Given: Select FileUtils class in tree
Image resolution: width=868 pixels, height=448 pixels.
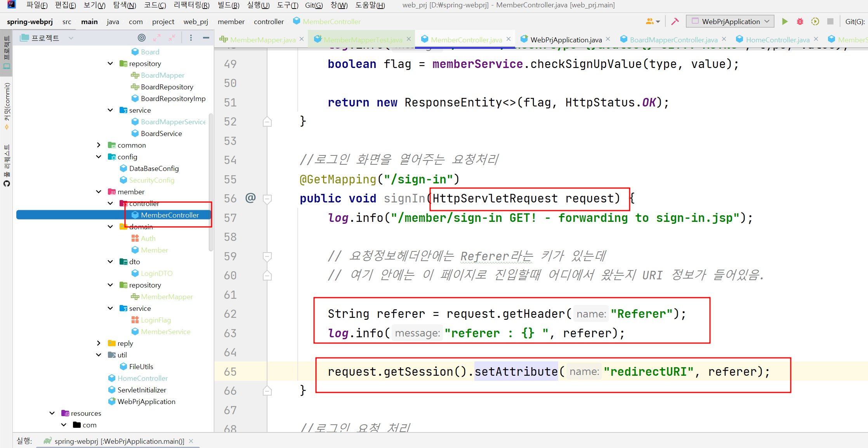Looking at the screenshot, I should (x=141, y=366).
